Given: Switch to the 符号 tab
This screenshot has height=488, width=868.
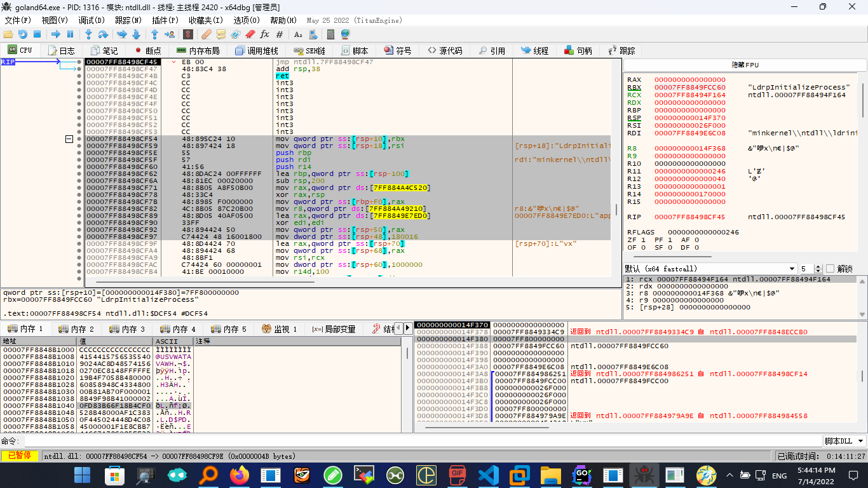Looking at the screenshot, I should click(x=398, y=50).
